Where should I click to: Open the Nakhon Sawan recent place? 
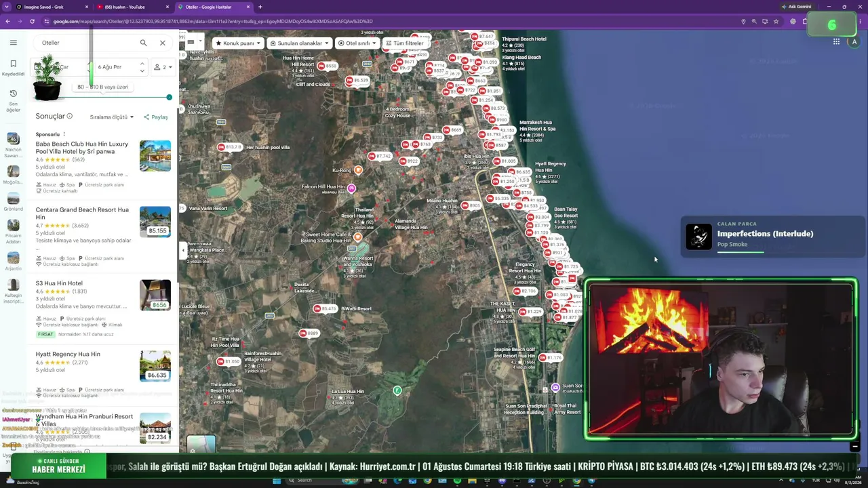point(13,146)
